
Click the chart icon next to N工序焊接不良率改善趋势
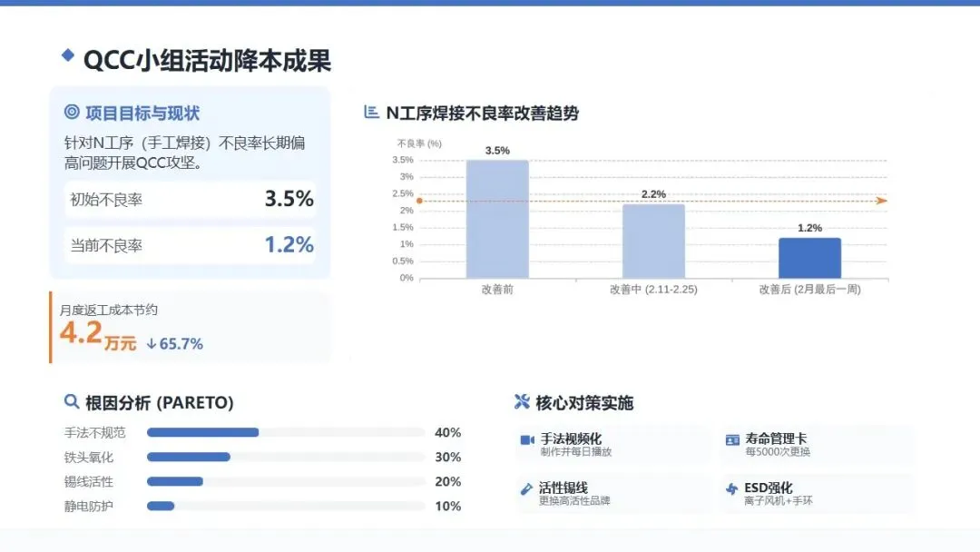pos(370,113)
